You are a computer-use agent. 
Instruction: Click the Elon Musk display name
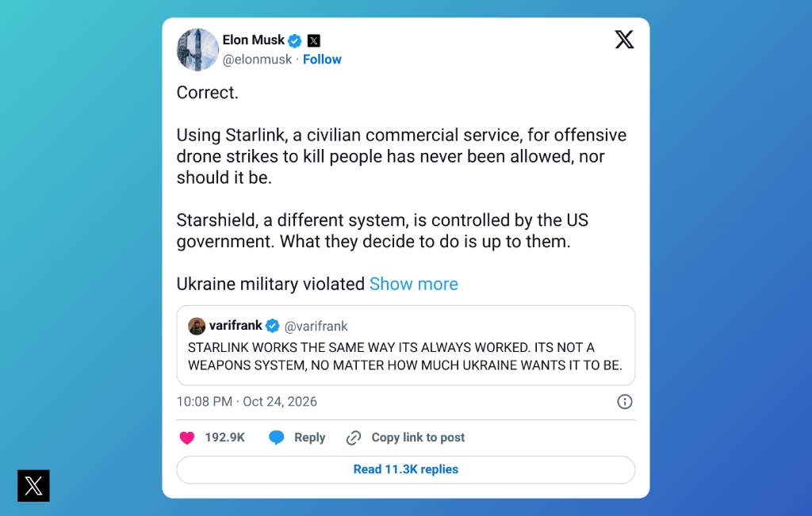point(253,40)
